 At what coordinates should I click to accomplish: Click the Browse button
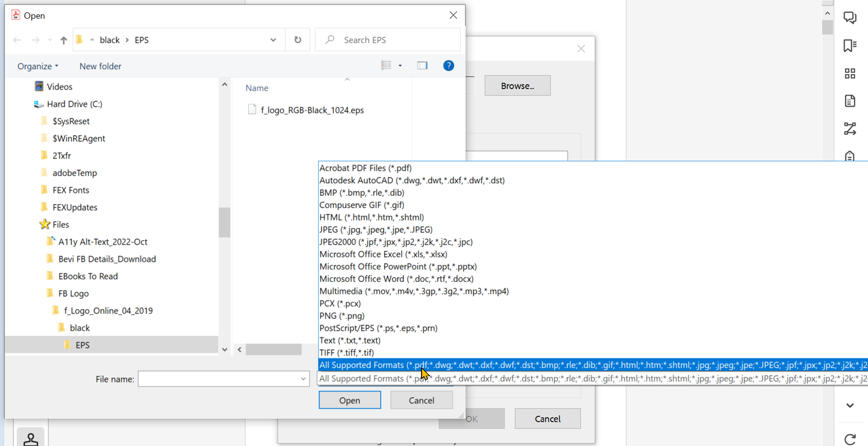517,85
